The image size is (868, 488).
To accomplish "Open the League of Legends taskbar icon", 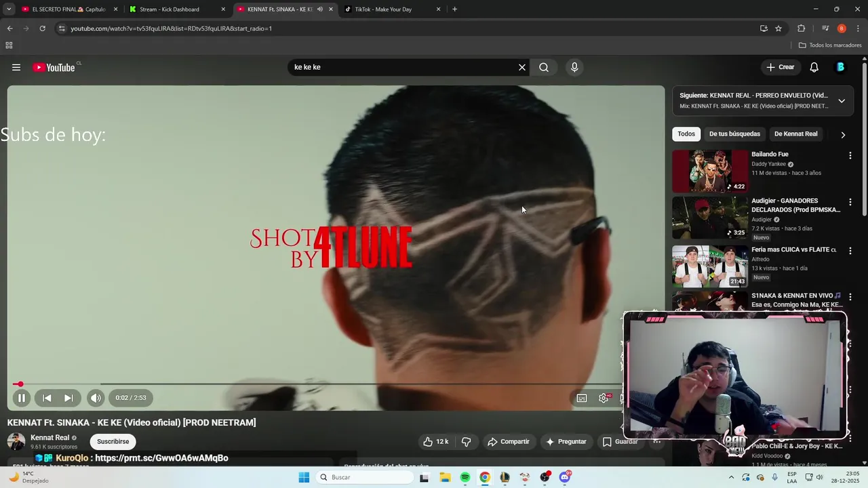I will pos(505,477).
